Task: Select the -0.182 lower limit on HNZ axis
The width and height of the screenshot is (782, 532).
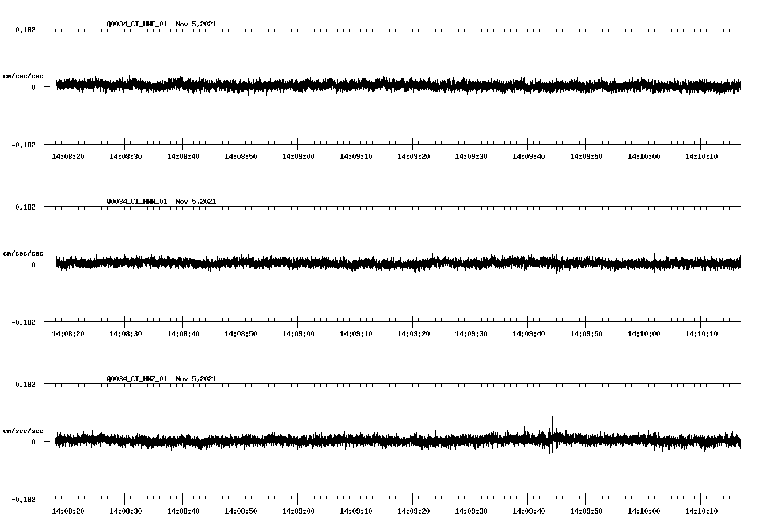Action: (x=23, y=499)
